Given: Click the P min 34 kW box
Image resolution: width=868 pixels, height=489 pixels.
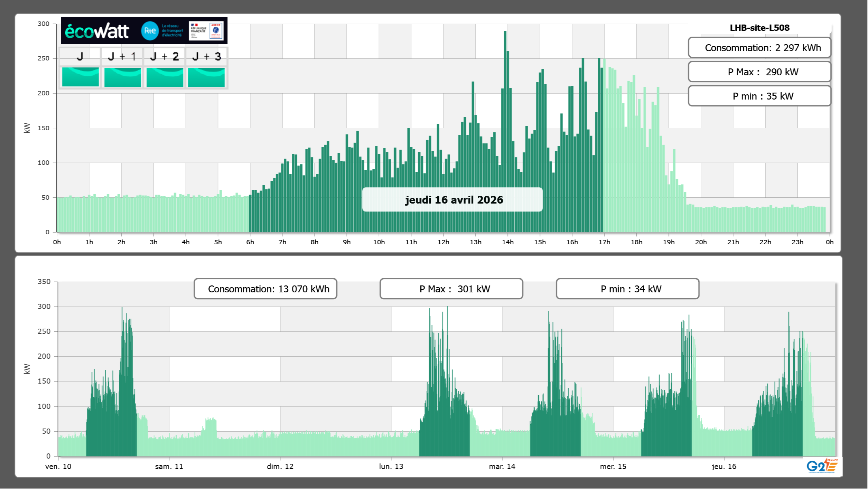Looking at the screenshot, I should [627, 289].
